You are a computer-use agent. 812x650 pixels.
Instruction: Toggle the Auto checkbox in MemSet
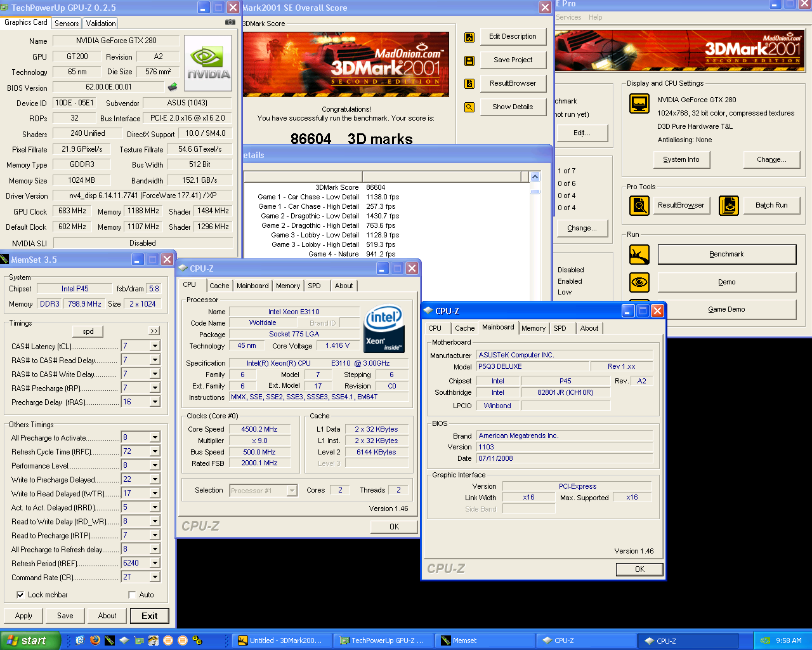[x=132, y=595]
